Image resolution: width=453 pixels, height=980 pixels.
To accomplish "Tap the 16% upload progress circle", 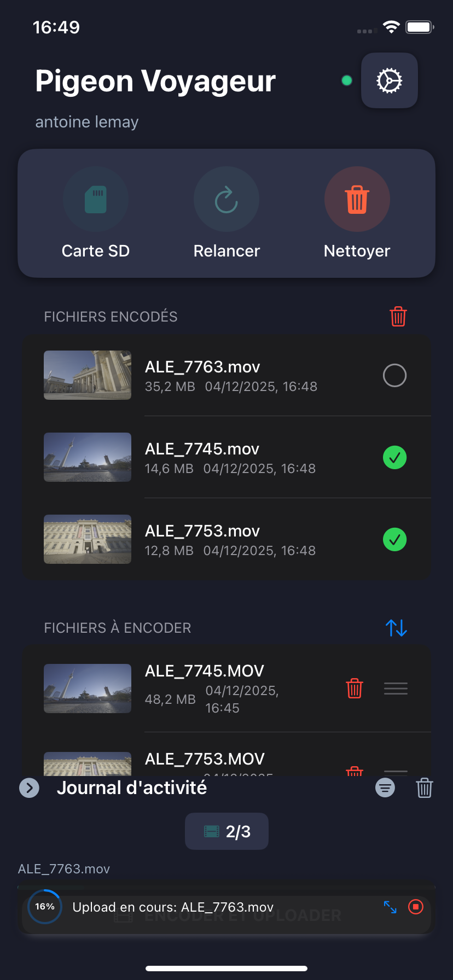I will [45, 907].
